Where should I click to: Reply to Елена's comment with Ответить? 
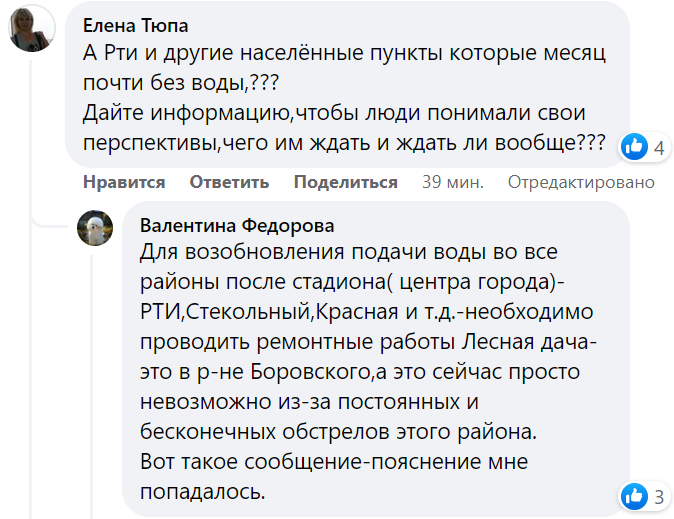click(x=229, y=182)
